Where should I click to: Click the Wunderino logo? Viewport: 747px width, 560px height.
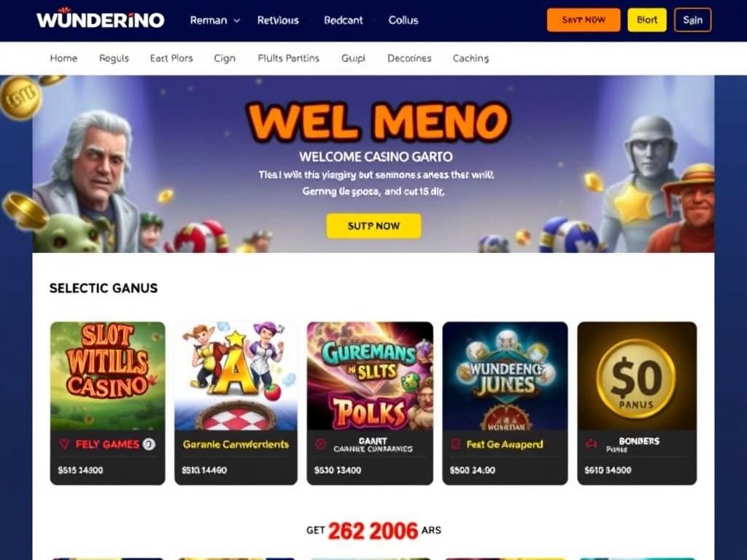pyautogui.click(x=100, y=19)
